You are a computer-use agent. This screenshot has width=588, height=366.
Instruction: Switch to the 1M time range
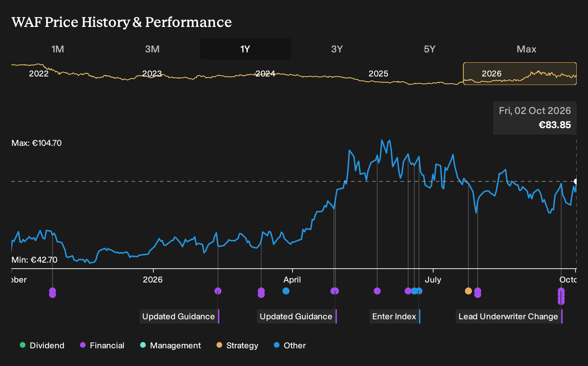[58, 49]
